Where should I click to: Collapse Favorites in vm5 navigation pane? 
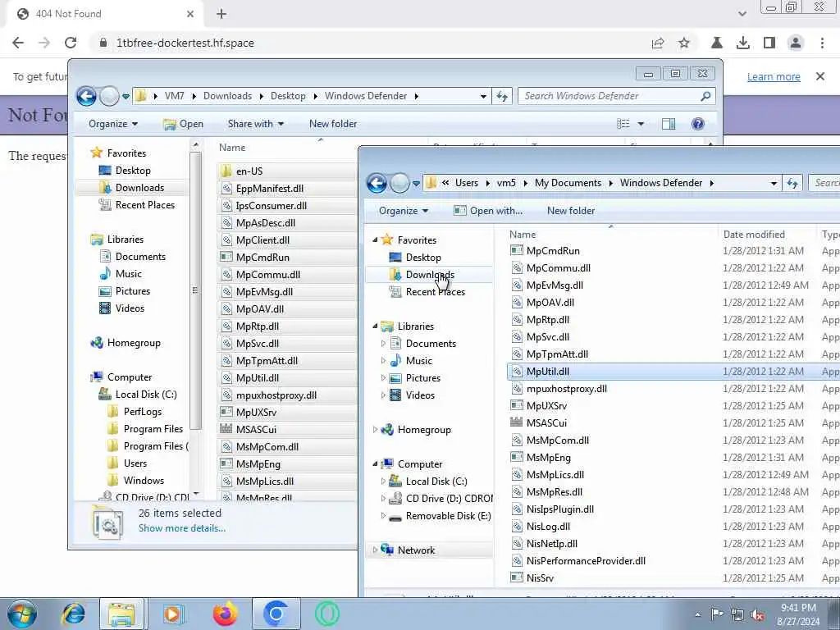[375, 240]
